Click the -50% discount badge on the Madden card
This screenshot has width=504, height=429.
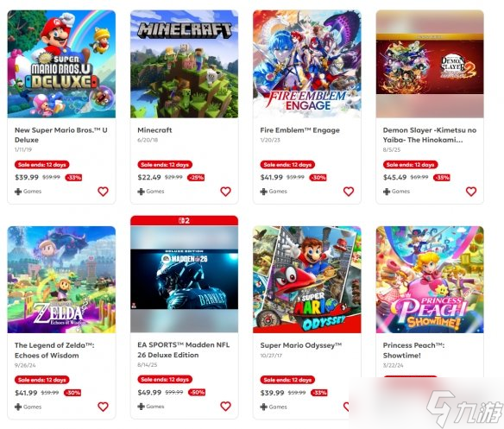(x=197, y=393)
